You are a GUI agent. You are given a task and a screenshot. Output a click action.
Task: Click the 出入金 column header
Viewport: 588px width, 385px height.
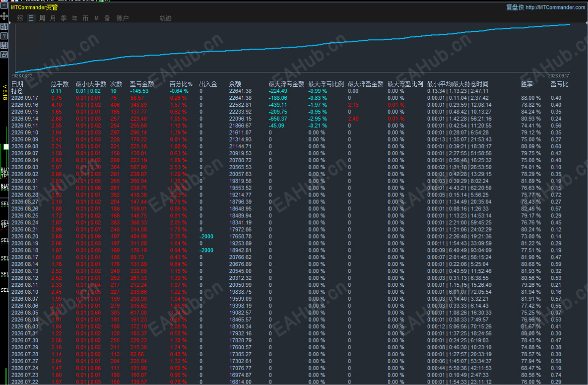click(208, 84)
